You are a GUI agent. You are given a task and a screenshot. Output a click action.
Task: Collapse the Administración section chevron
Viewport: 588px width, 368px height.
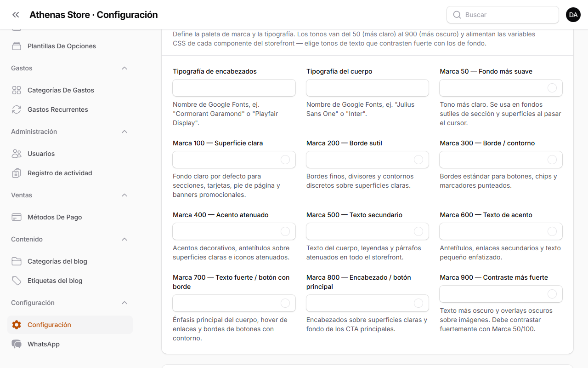point(124,132)
